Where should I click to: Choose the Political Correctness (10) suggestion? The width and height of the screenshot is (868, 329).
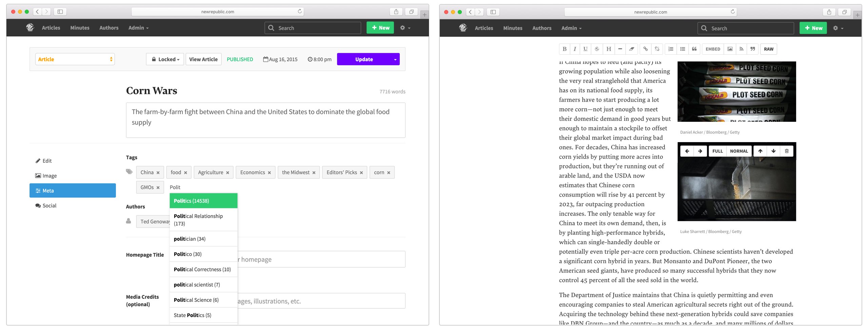(203, 269)
